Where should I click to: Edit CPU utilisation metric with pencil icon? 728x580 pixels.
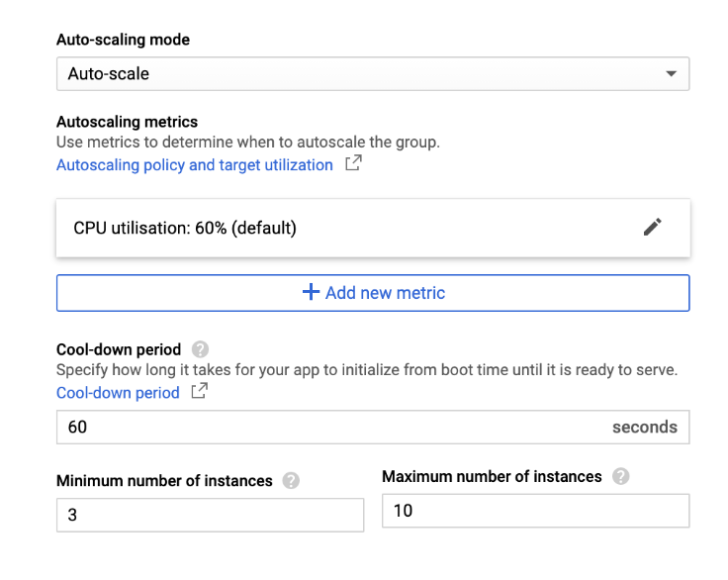click(x=652, y=227)
